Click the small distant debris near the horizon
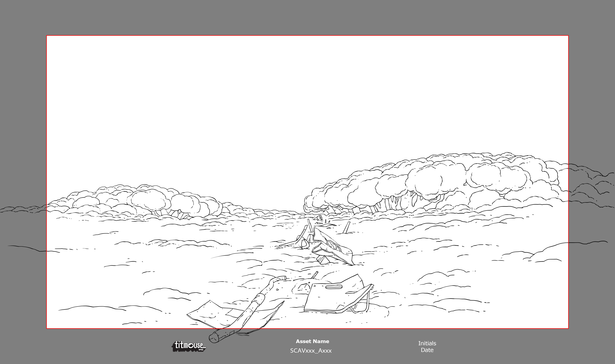 (319, 218)
